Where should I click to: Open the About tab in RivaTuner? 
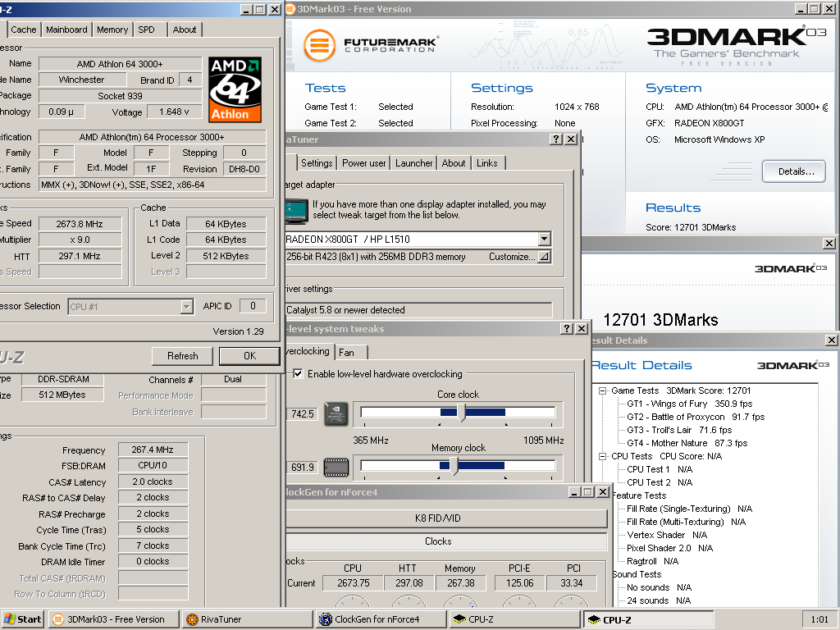[x=453, y=163]
